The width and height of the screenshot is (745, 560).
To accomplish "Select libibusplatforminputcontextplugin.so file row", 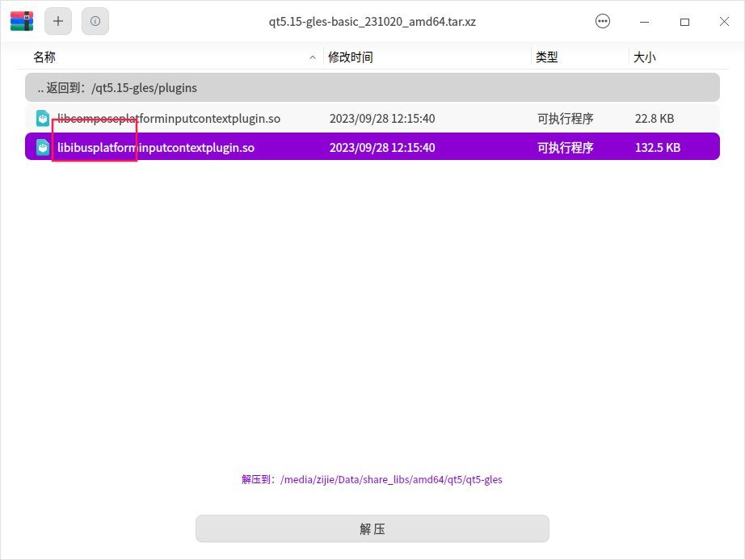I will pos(372,147).
